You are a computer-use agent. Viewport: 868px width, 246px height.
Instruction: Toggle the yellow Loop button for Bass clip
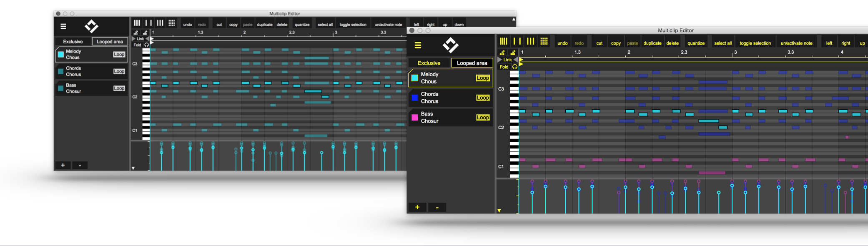pyautogui.click(x=482, y=118)
